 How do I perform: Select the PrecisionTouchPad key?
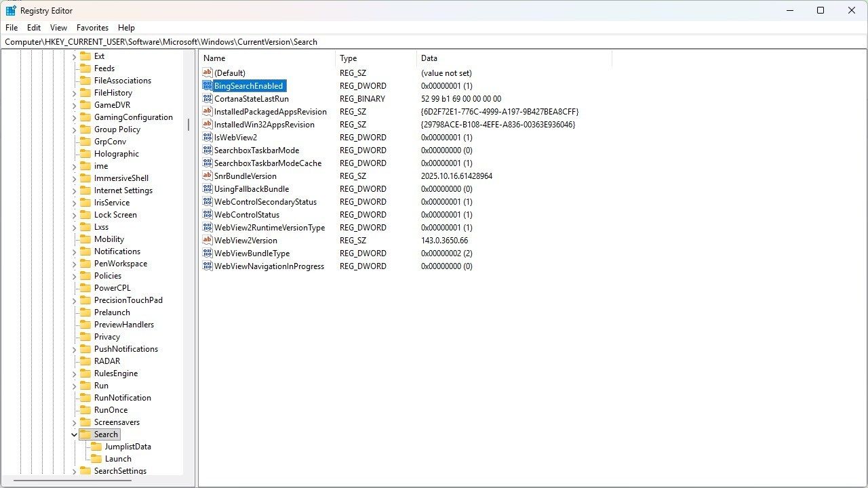[128, 300]
